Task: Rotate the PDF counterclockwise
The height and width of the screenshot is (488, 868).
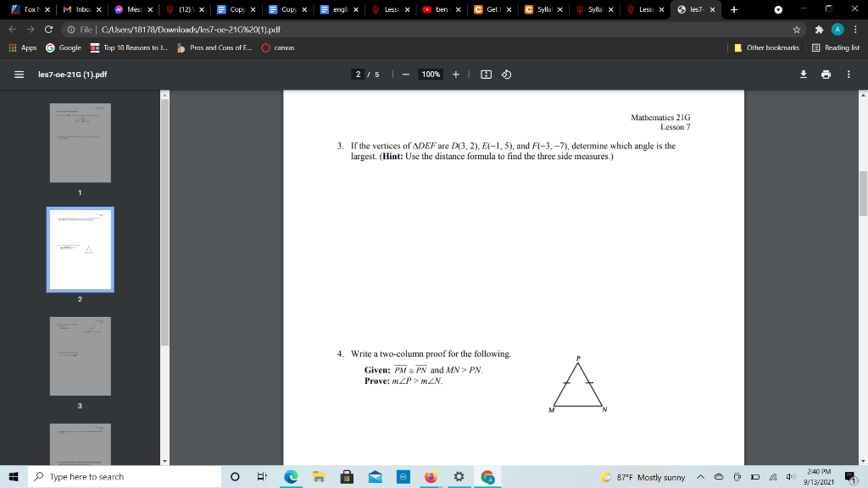Action: point(507,75)
